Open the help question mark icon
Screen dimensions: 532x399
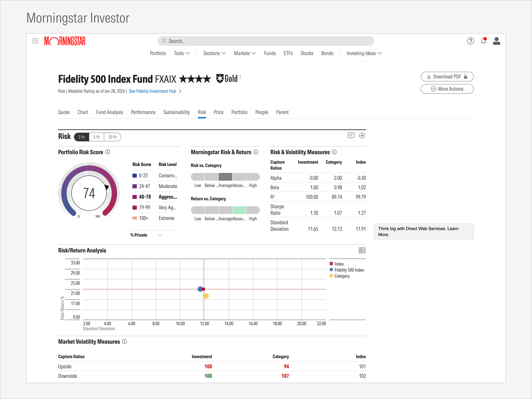(470, 41)
